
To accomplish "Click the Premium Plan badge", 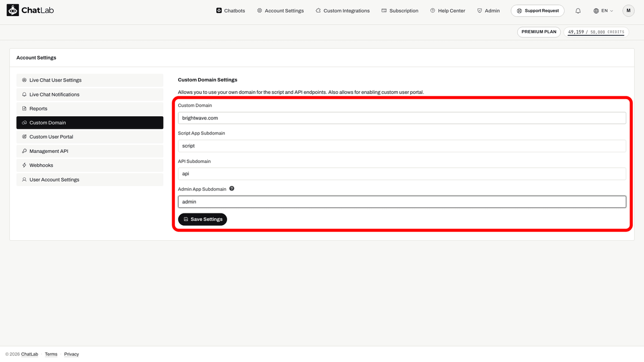I will (539, 32).
